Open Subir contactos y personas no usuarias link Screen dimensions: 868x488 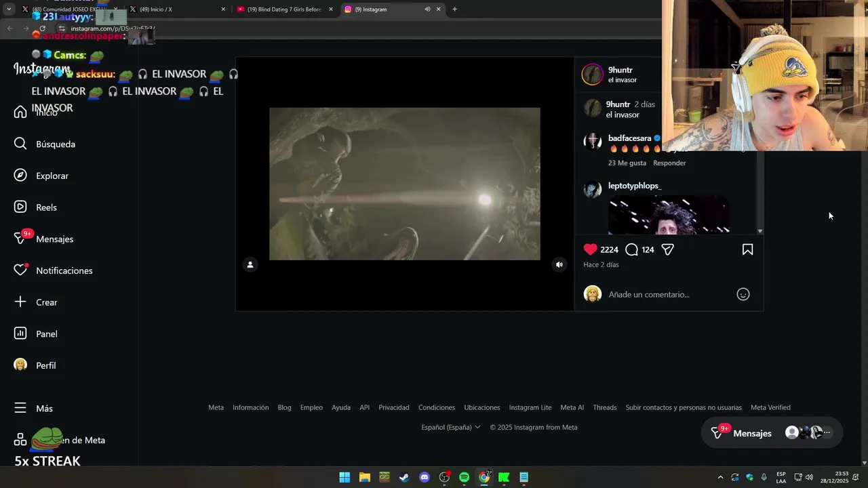click(684, 407)
